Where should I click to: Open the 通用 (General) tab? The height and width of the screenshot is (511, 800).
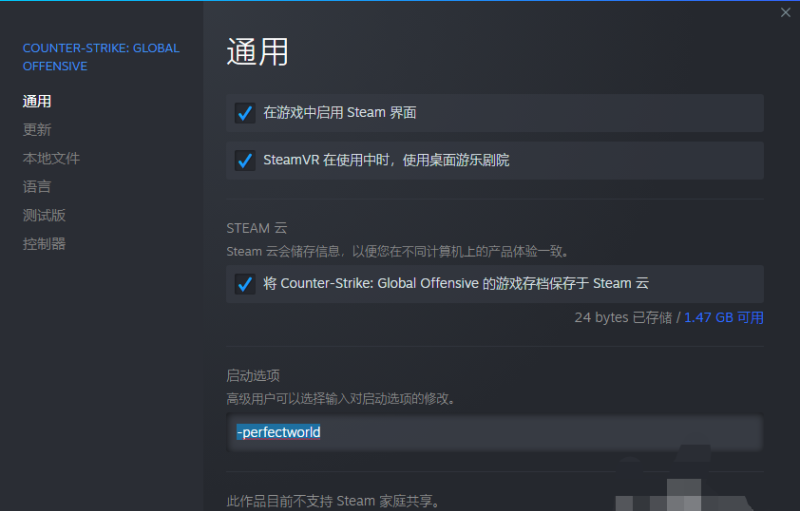point(37,101)
